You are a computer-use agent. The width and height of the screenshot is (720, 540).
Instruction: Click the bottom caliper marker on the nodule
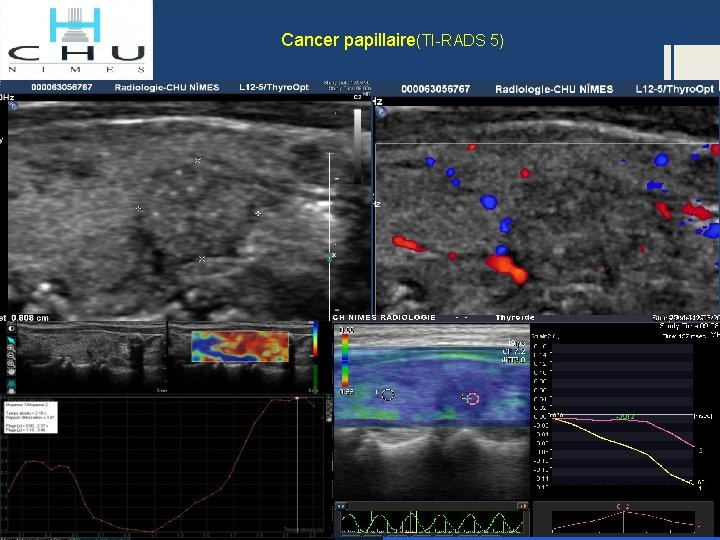202,259
